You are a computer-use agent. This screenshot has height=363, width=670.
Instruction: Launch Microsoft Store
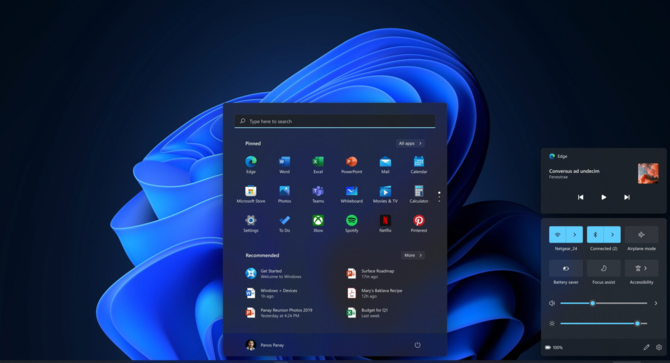coord(251,194)
